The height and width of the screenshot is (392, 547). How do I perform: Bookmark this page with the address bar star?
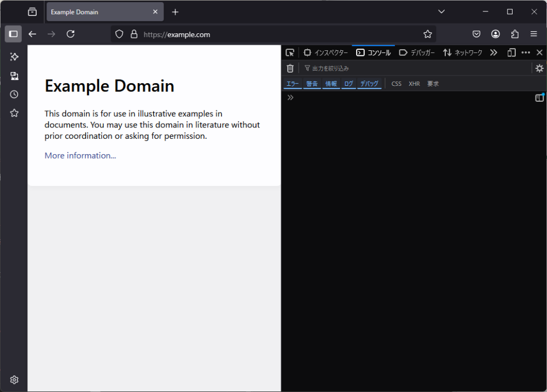[x=427, y=34]
